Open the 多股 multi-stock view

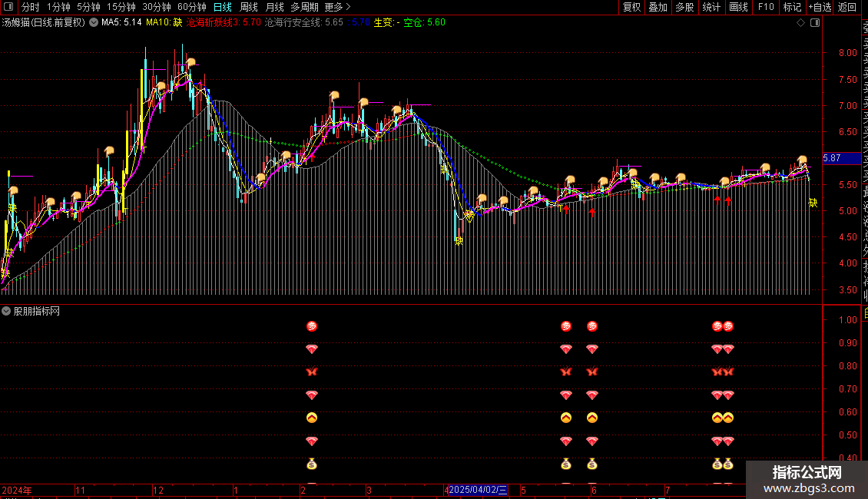684,7
